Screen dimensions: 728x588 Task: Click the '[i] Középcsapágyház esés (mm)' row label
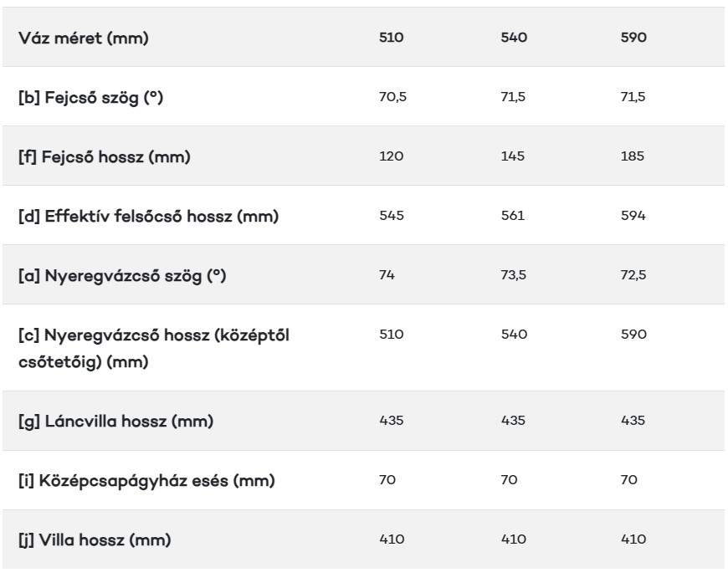tap(146, 480)
